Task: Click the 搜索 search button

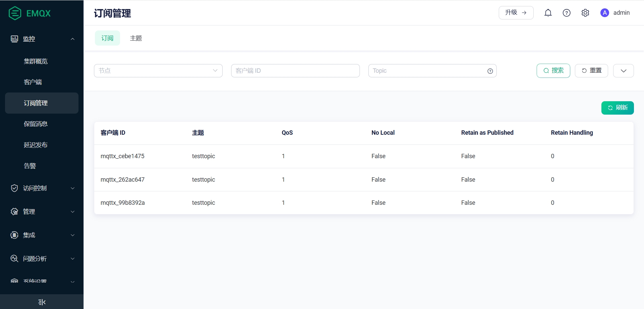Action: click(553, 71)
